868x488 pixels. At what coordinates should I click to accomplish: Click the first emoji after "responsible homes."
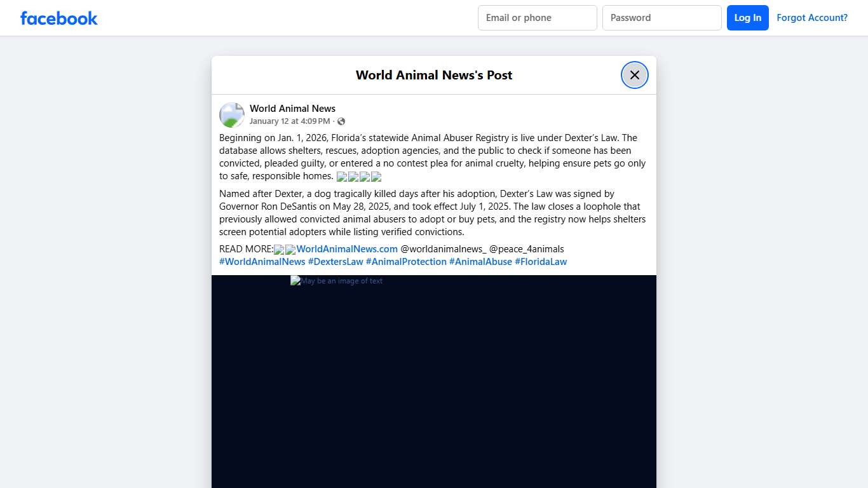pos(342,177)
